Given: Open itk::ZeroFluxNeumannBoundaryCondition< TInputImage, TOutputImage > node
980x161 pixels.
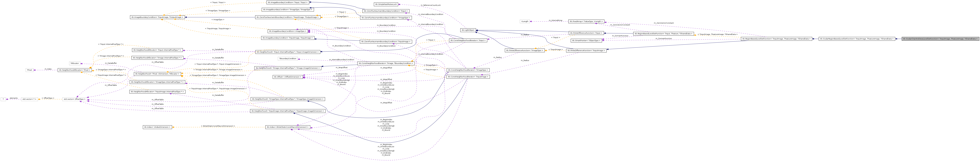Looking at the screenshot, I should pos(288,17).
